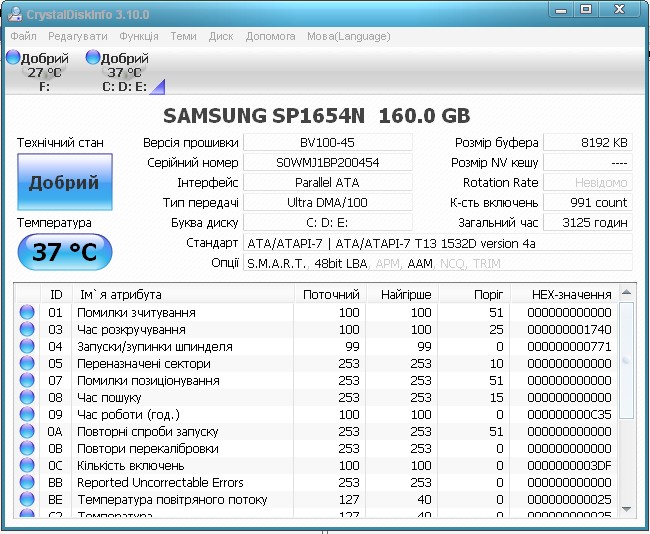The image size is (650, 534).
Task: Select the Час роботи (год.) row
Action: coord(317,414)
